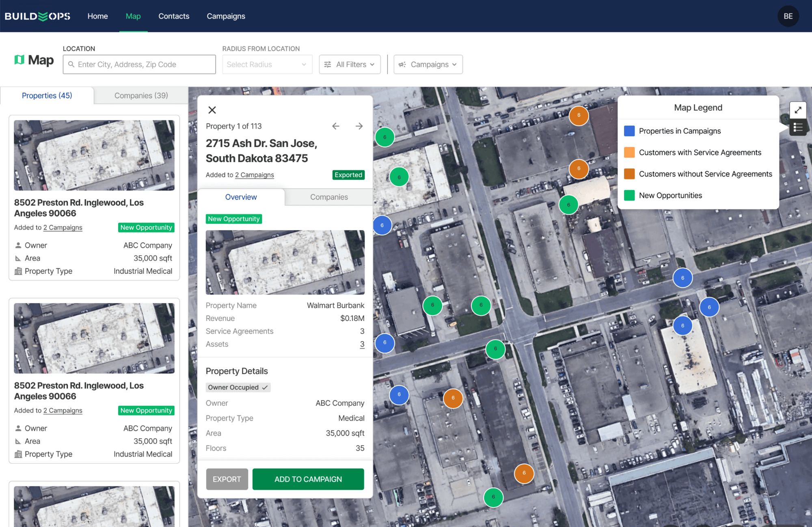812x527 pixels.
Task: Select Map in top navigation
Action: point(133,16)
